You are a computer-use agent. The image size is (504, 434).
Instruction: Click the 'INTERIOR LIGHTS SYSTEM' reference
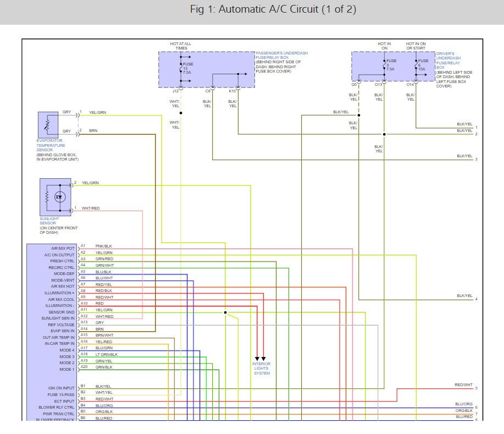(261, 369)
